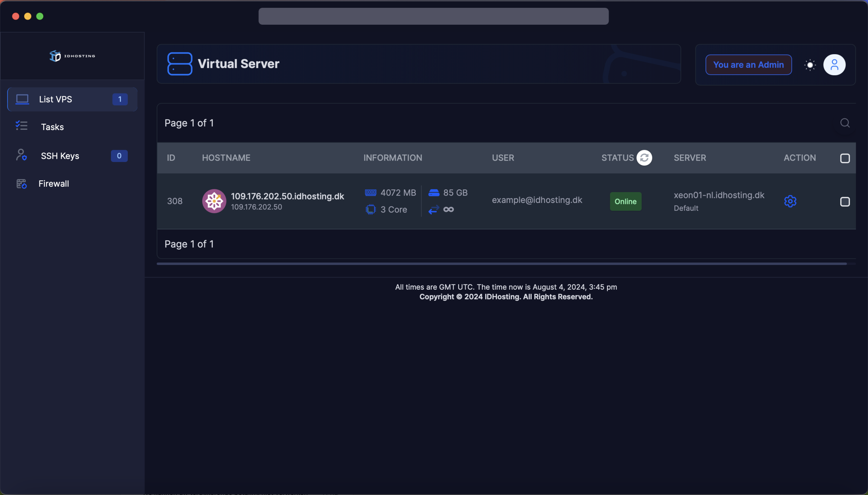Image resolution: width=868 pixels, height=495 pixels.
Task: Open the 109.176.202.50.idhosting.dk hostname link
Action: pos(287,196)
